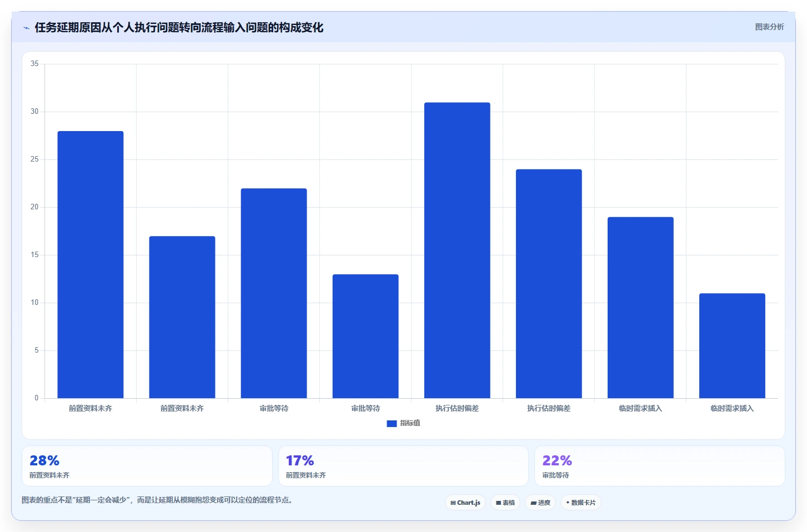The width and height of the screenshot is (807, 532).
Task: Click the 22% figure in the stat cards
Action: pos(557,460)
